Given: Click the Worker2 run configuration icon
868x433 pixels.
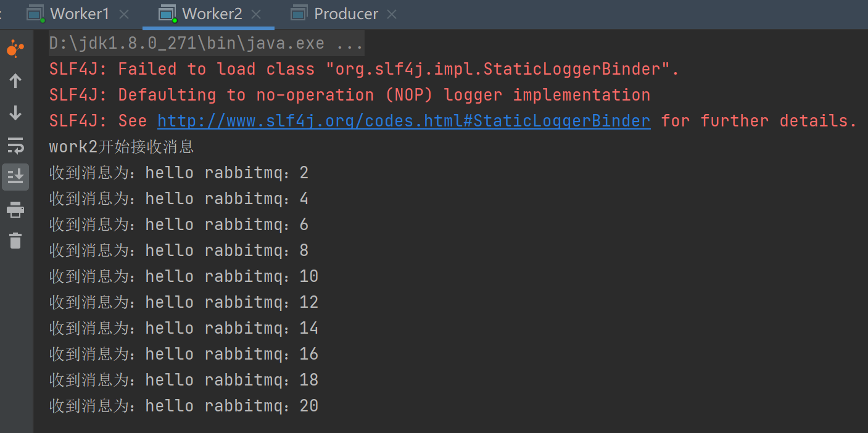Looking at the screenshot, I should [x=167, y=14].
